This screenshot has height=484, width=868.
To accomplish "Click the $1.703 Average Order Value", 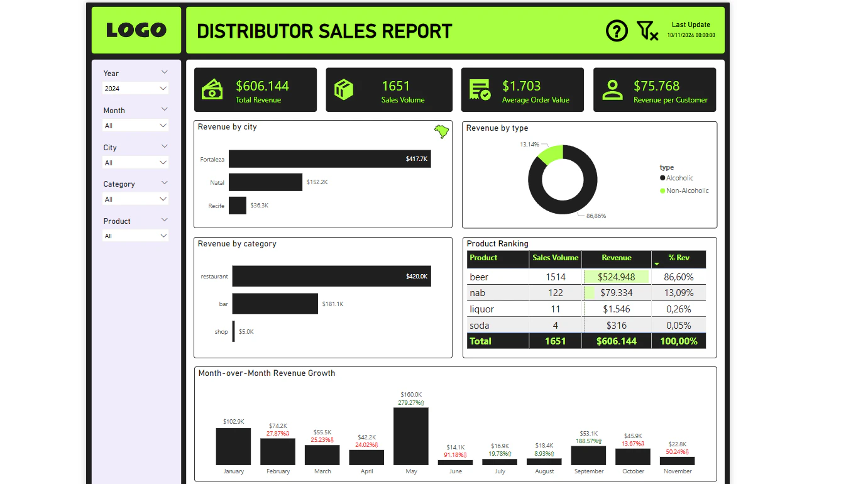I will pyautogui.click(x=522, y=86).
